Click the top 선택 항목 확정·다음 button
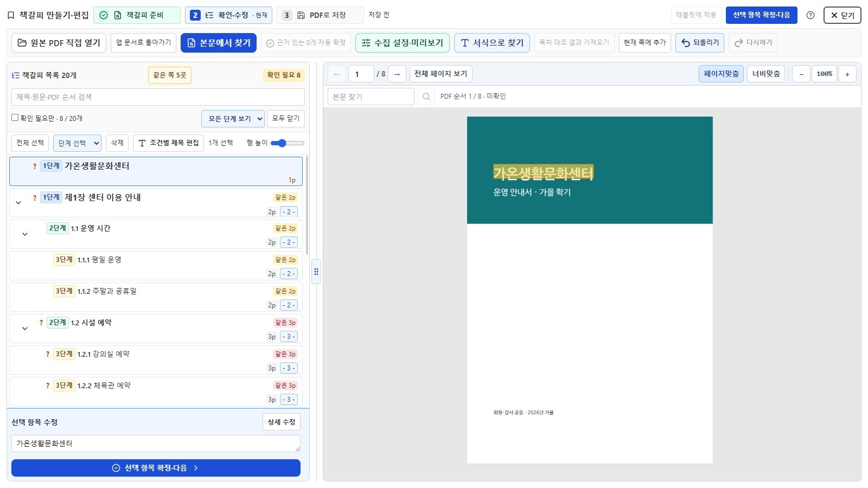This screenshot has height=488, width=868. [762, 15]
